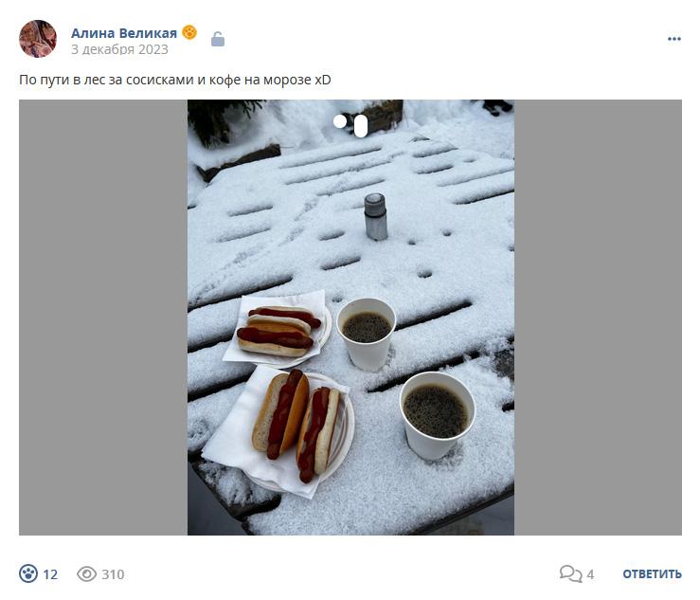700x600 pixels.
Task: Click the ОТВЕТИТЬ reply button
Action: click(653, 574)
